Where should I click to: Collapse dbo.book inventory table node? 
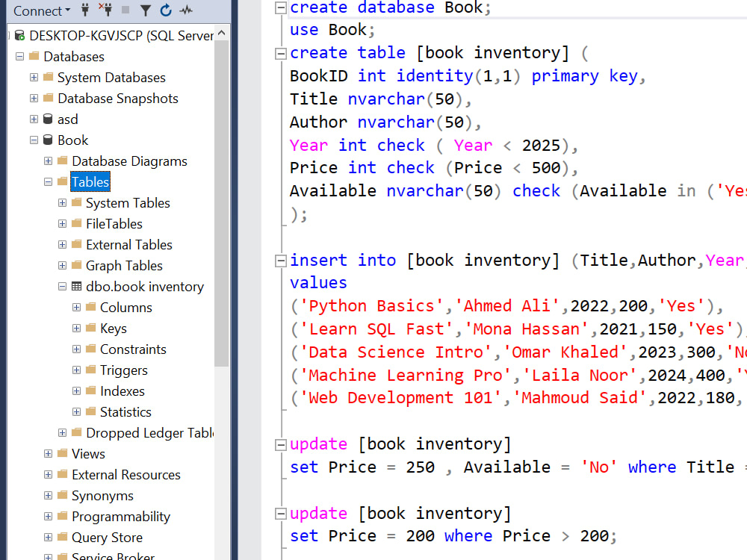tap(63, 287)
